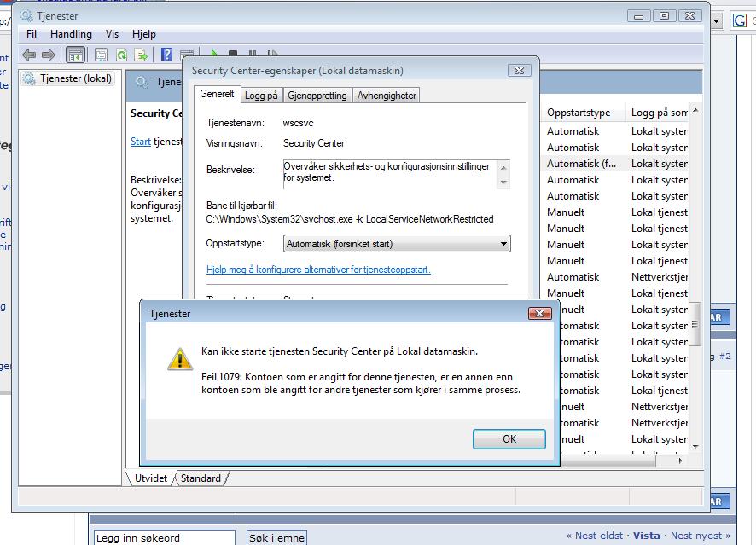Select the Automatisk (f... row cell
The width and height of the screenshot is (756, 545).
[x=581, y=164]
